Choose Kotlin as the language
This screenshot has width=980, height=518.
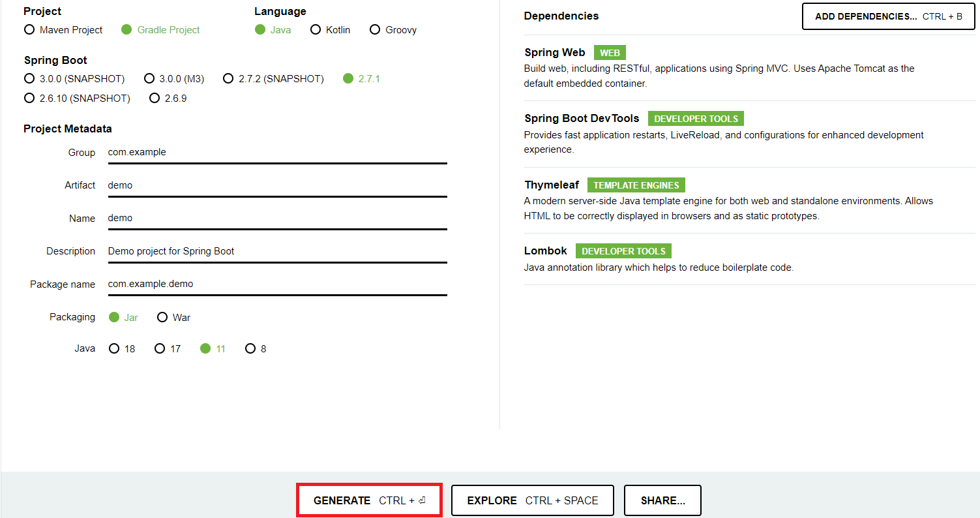[316, 30]
